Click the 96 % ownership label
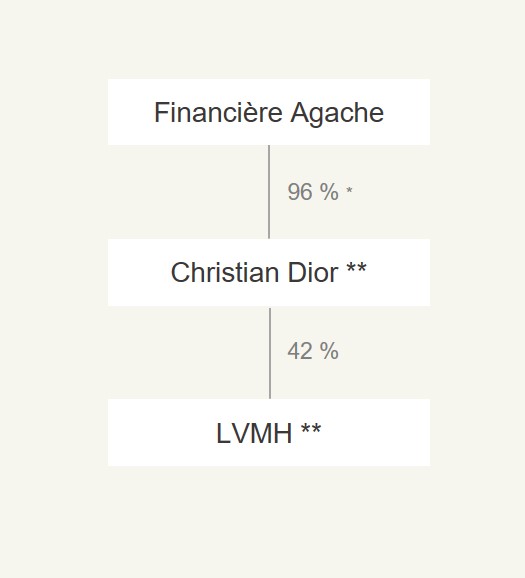 pyautogui.click(x=313, y=192)
